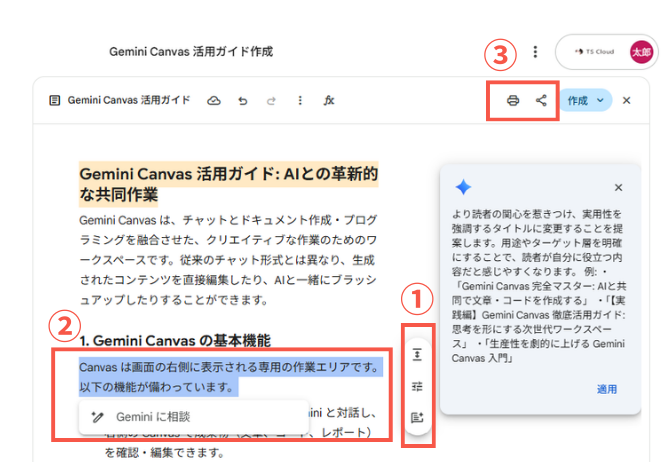Image resolution: width=666 pixels, height=462 pixels.
Task: Undo the last edit in canvas
Action: (x=243, y=101)
